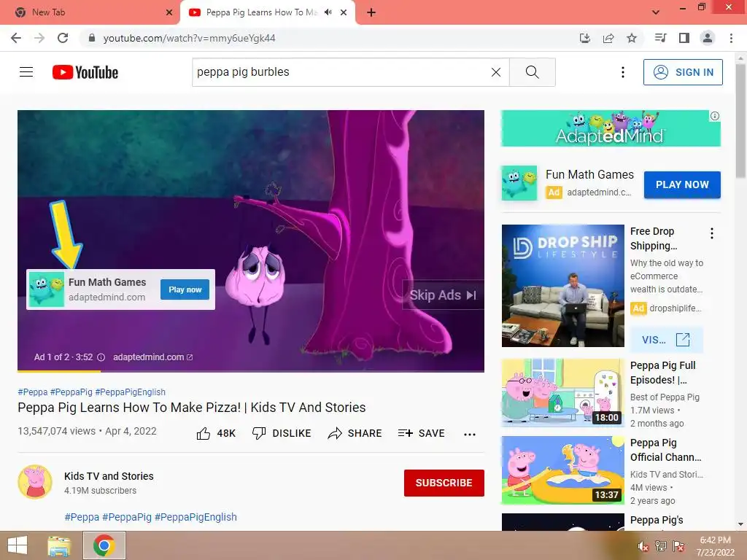Open Peppa Pig Full Episodes thumbnail
This screenshot has width=747, height=560.
[x=562, y=392]
